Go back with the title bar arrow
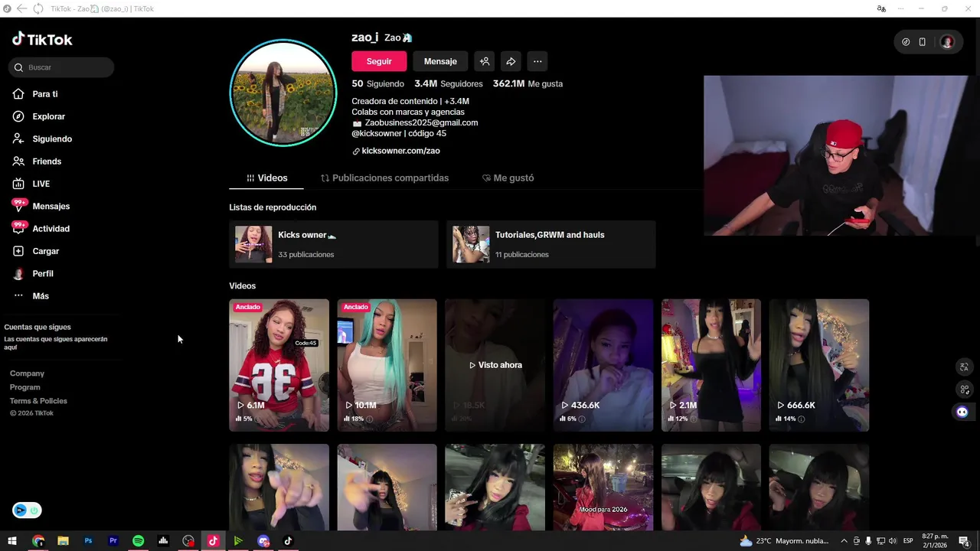The image size is (980, 551). click(x=21, y=8)
